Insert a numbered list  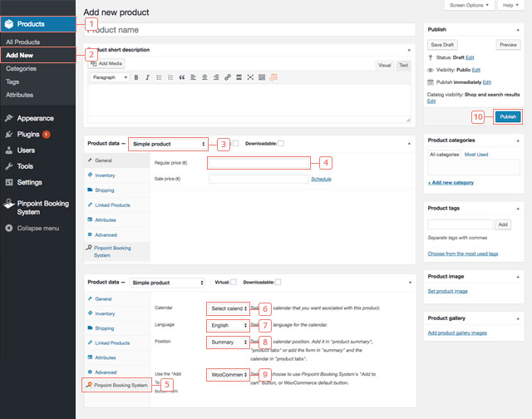click(170, 77)
